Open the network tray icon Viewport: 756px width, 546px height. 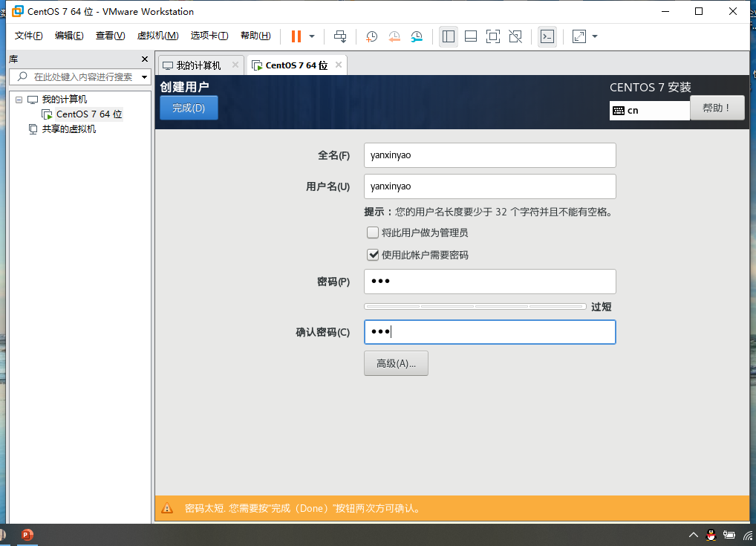[x=749, y=535]
